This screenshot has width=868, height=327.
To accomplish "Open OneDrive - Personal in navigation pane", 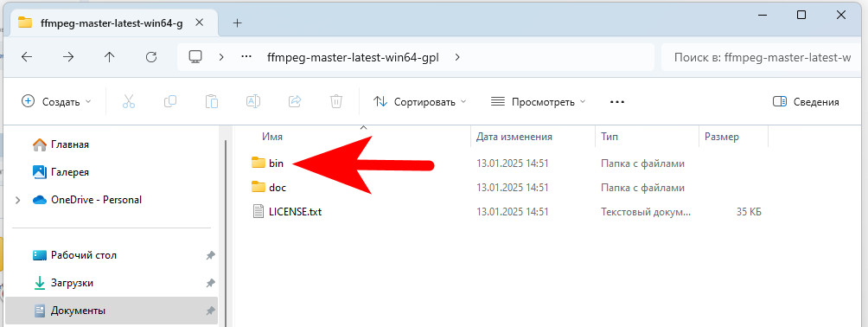I will 96,200.
